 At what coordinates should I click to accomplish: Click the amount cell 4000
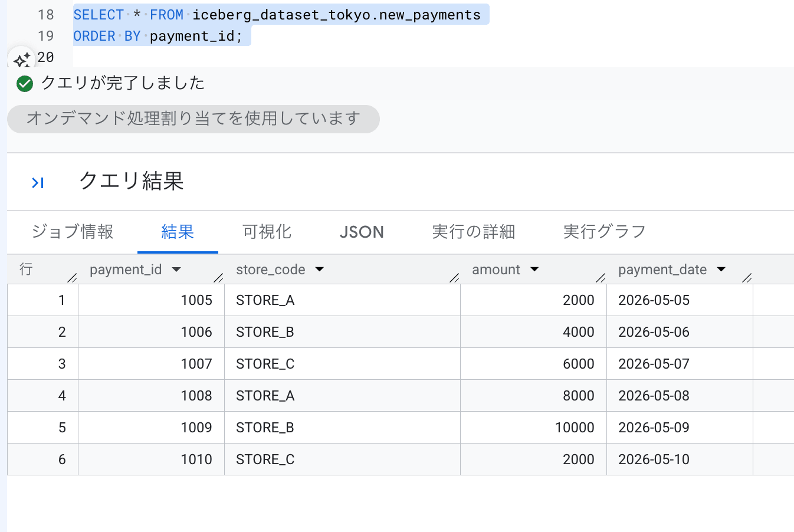coord(533,332)
